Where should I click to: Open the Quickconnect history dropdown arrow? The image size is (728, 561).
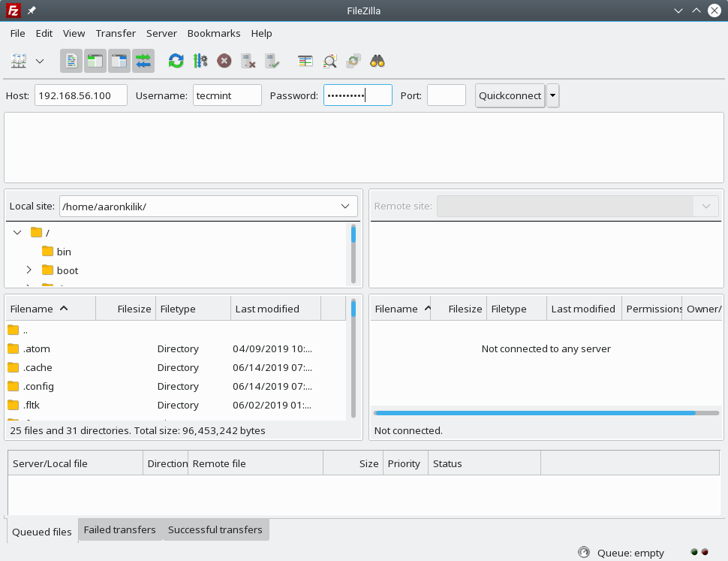pos(553,95)
